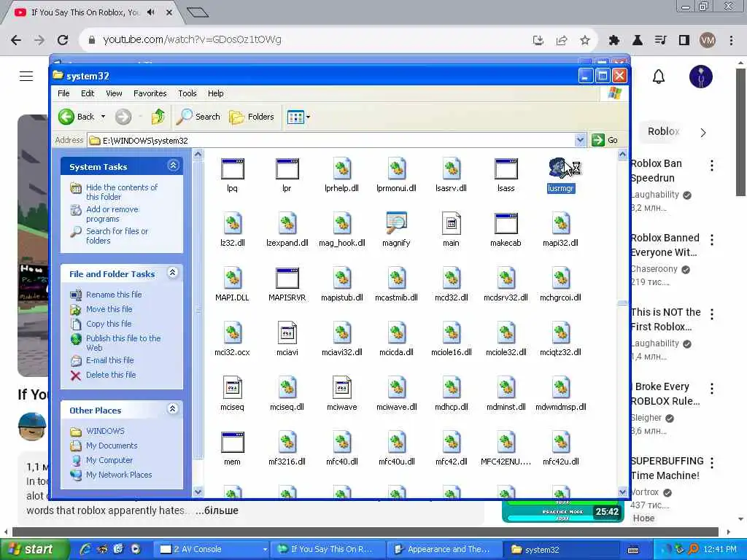Show next YouTube category chips arrow
The image size is (747, 560).
703,133
